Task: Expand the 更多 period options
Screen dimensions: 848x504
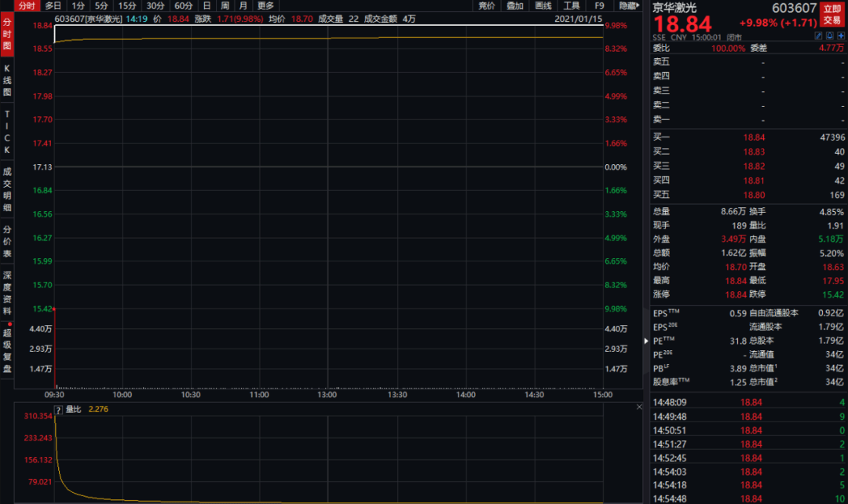Action: [x=265, y=5]
